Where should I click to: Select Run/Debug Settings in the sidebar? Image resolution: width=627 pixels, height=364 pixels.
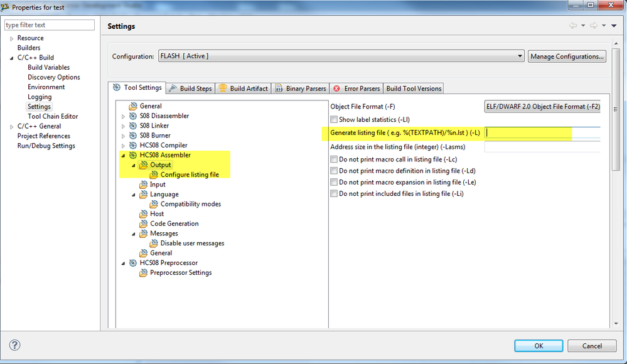click(46, 146)
